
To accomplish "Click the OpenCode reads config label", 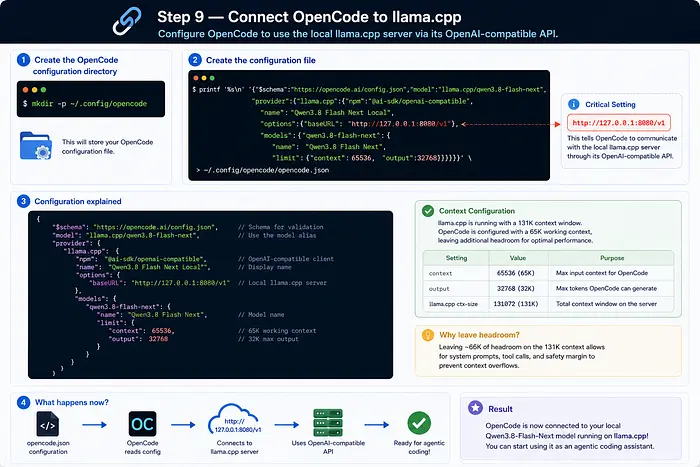I will (142, 447).
